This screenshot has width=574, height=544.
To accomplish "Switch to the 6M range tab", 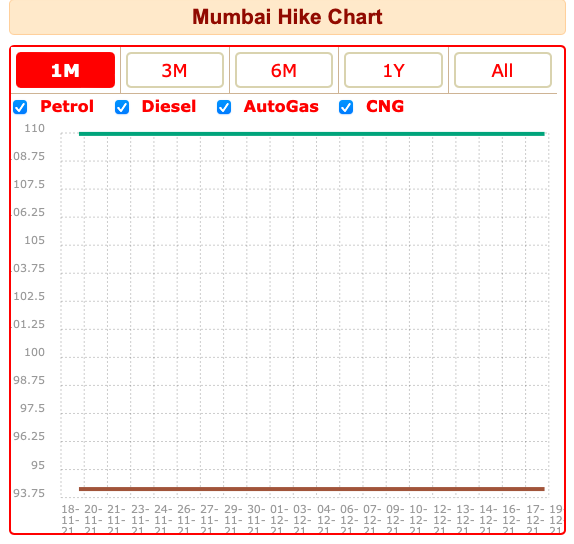I will [x=284, y=70].
